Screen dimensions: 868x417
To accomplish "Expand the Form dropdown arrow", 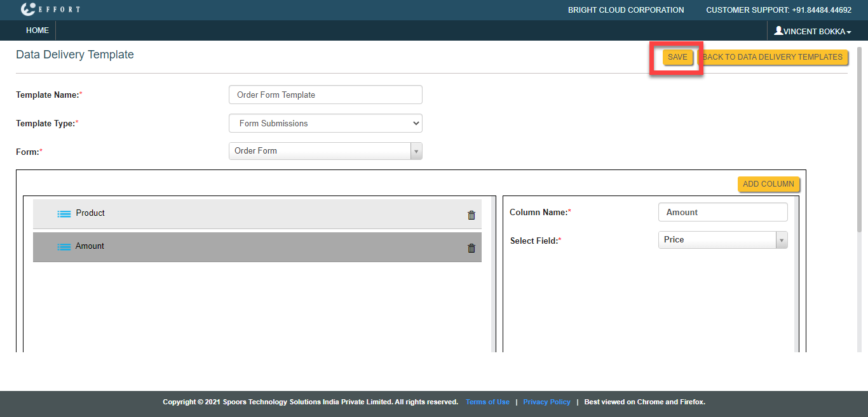I will point(416,151).
